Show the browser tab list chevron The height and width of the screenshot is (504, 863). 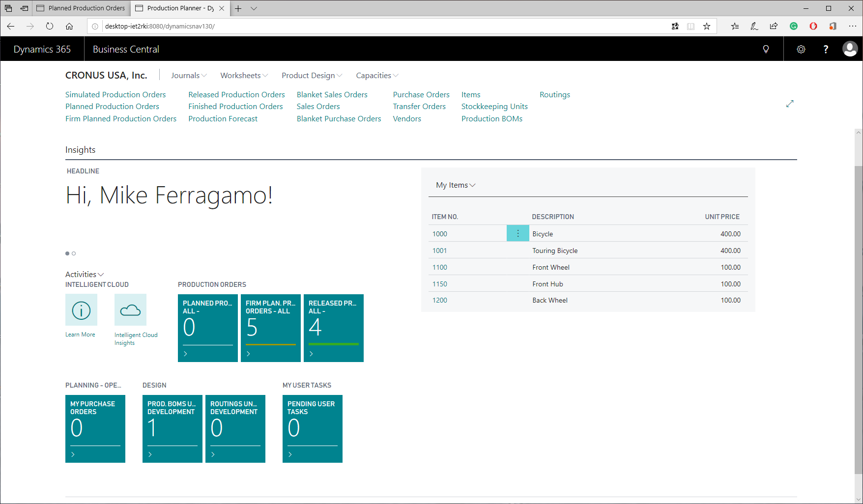tap(254, 8)
